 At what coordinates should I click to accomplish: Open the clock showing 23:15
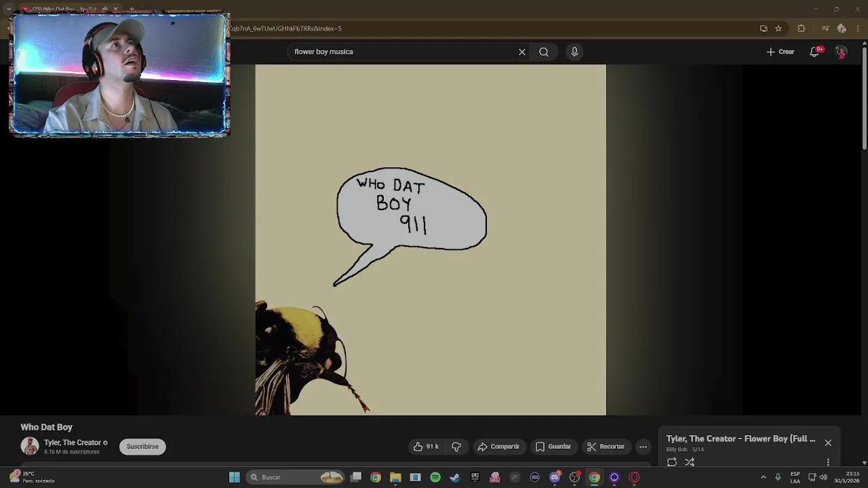(847, 477)
